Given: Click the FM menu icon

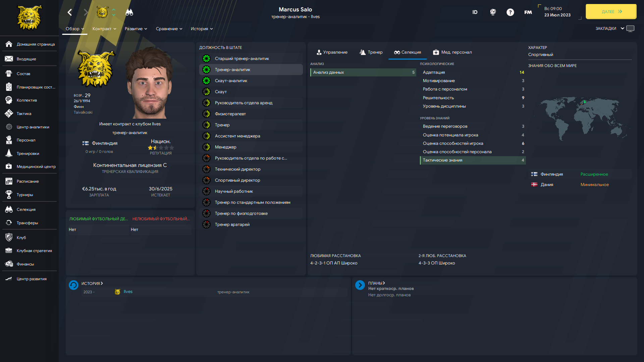Looking at the screenshot, I should tap(528, 12).
